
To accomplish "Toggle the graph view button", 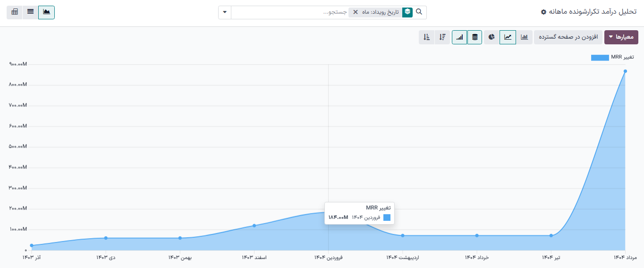I will (x=46, y=12).
